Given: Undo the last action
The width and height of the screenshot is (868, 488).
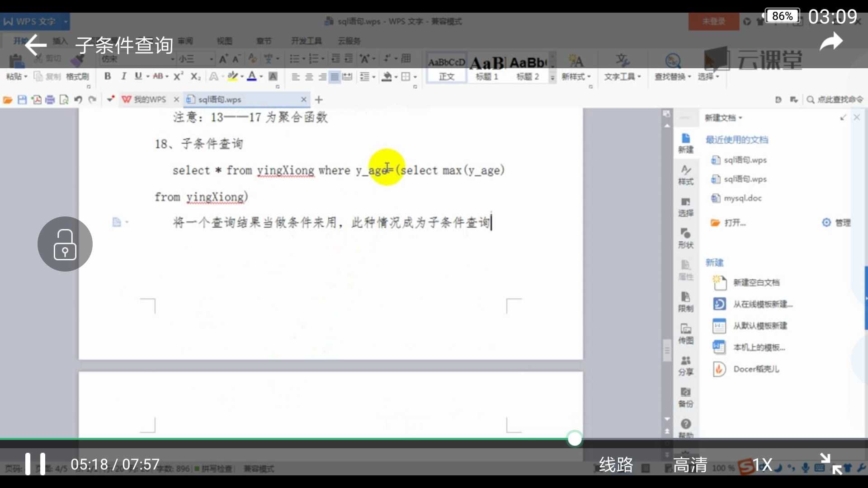Looking at the screenshot, I should [x=78, y=99].
